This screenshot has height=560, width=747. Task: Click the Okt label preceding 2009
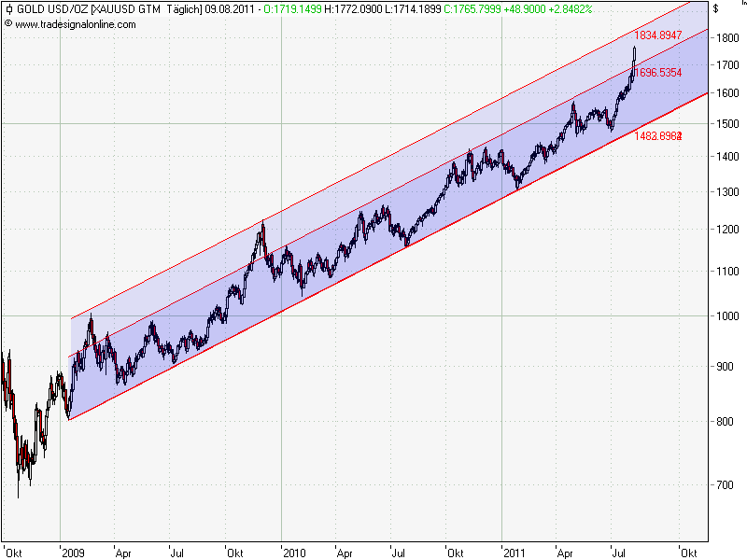[14, 553]
